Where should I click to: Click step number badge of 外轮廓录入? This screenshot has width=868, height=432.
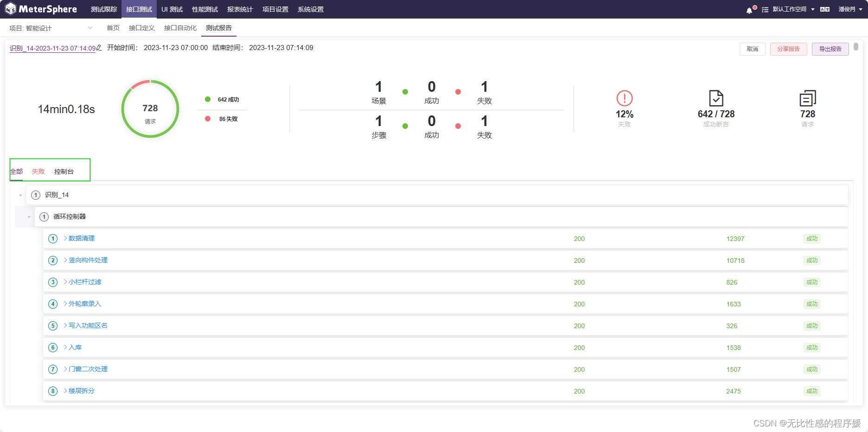coord(53,304)
